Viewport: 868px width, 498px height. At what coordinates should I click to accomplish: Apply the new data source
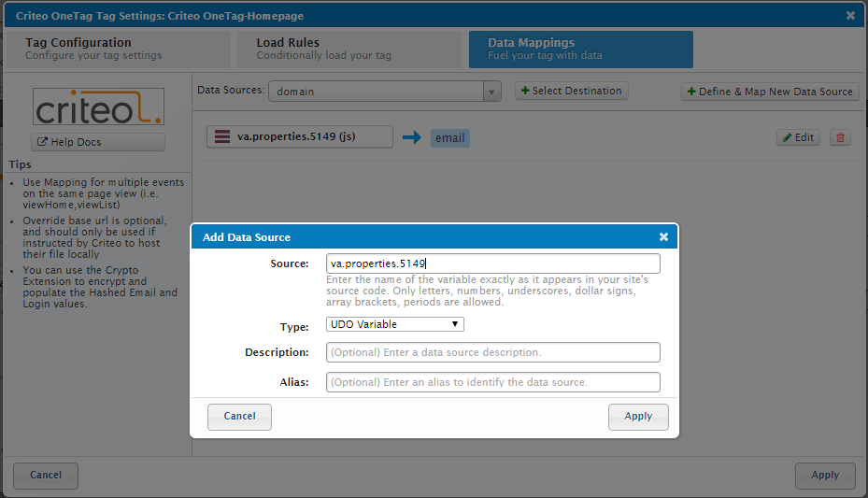click(x=638, y=417)
